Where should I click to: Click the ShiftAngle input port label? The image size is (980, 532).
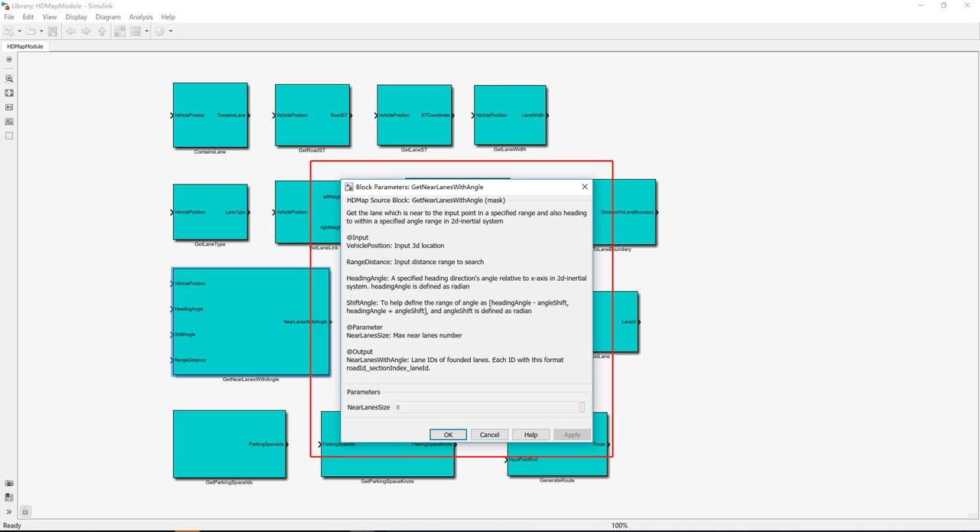pyautogui.click(x=185, y=335)
